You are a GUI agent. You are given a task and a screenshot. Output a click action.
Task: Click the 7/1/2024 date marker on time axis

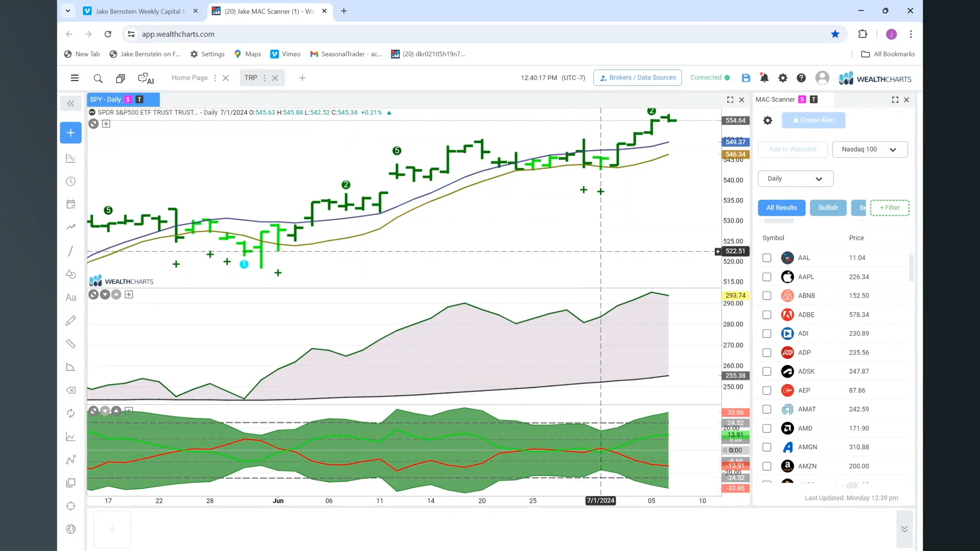(x=600, y=500)
